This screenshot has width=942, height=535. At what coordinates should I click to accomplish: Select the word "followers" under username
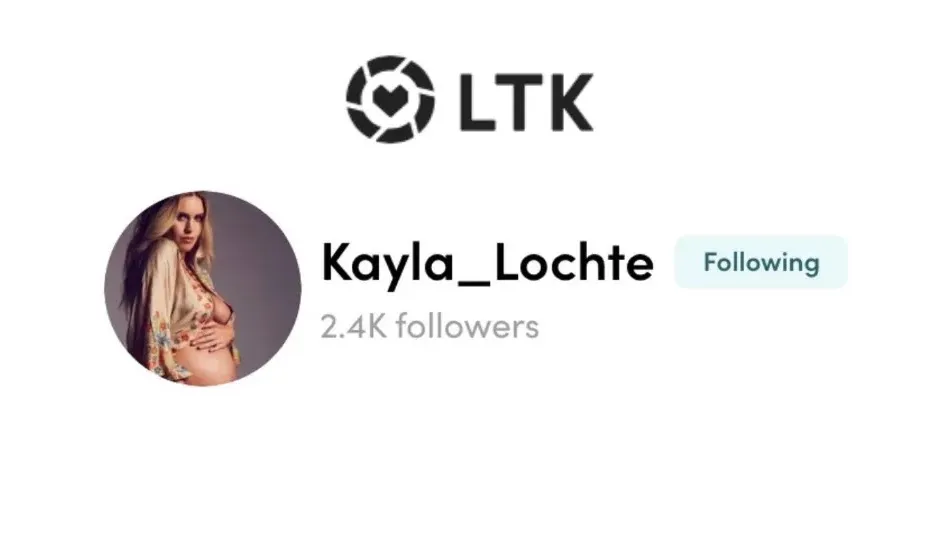pos(467,326)
